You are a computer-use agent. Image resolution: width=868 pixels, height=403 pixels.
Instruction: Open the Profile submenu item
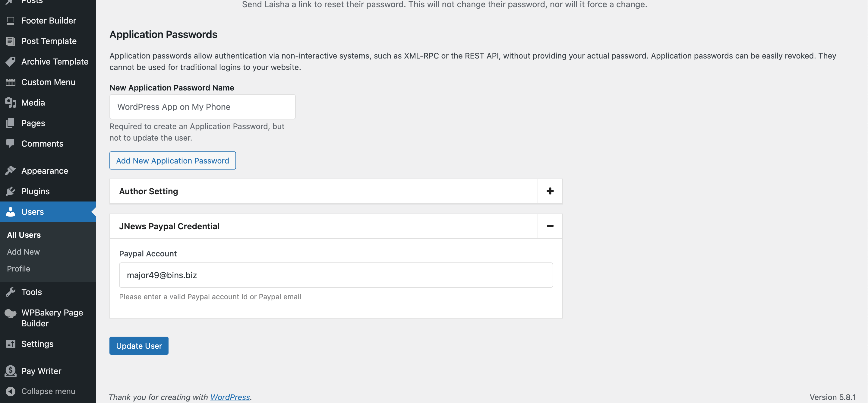click(18, 269)
